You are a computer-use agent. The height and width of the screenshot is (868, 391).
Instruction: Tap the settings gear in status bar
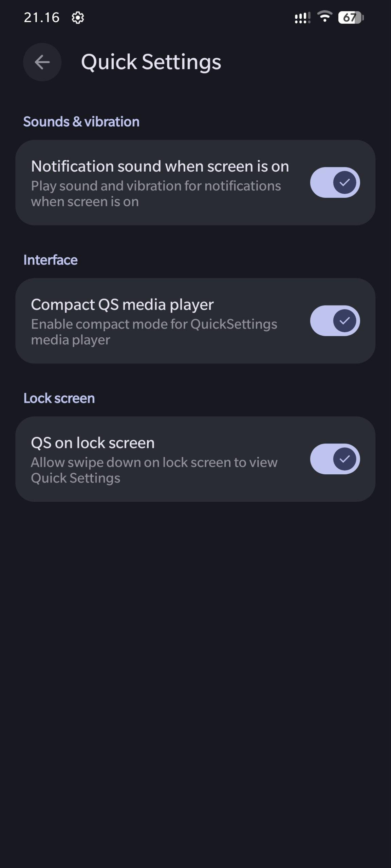tap(78, 18)
